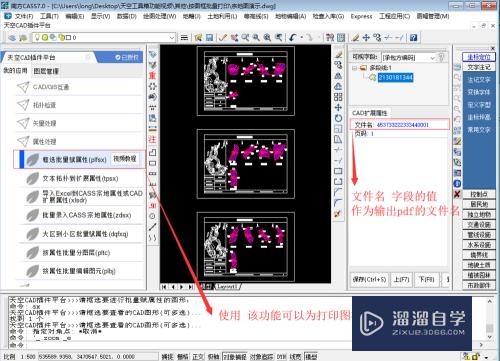The width and height of the screenshot is (500, 361).
Task: Click the Redo arrow icon
Action: (x=310, y=38)
